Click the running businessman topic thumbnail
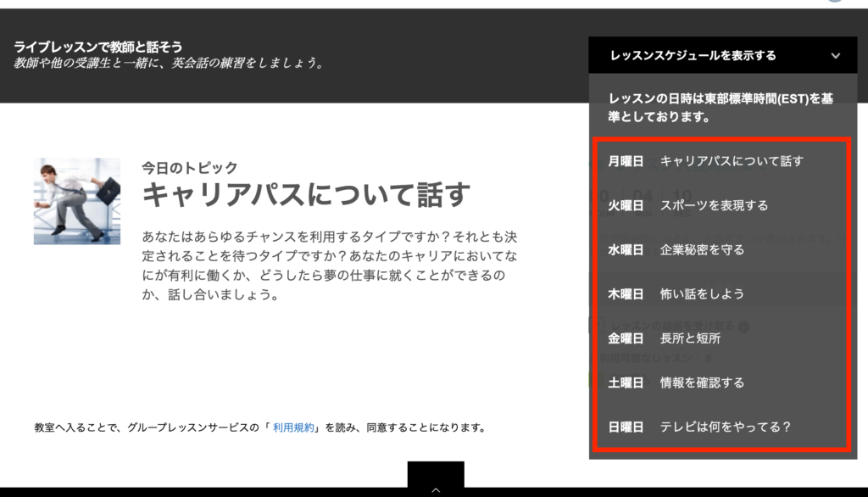The image size is (868, 497). [x=77, y=201]
